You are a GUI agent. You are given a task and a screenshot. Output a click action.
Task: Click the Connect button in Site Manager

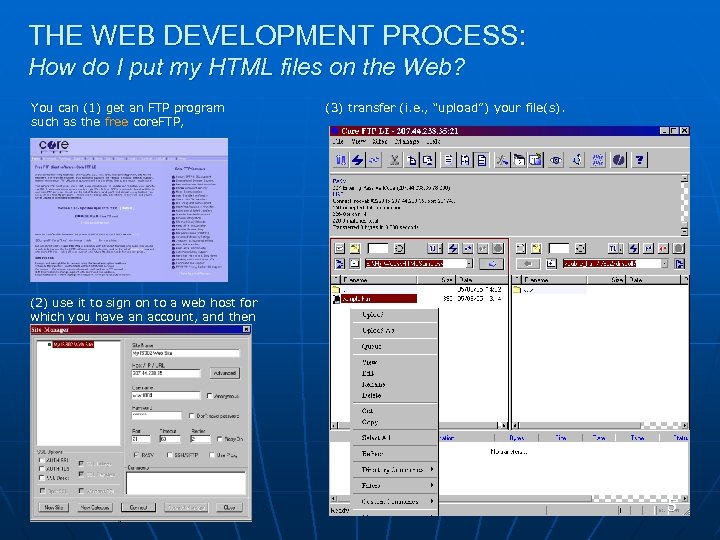coord(139,507)
